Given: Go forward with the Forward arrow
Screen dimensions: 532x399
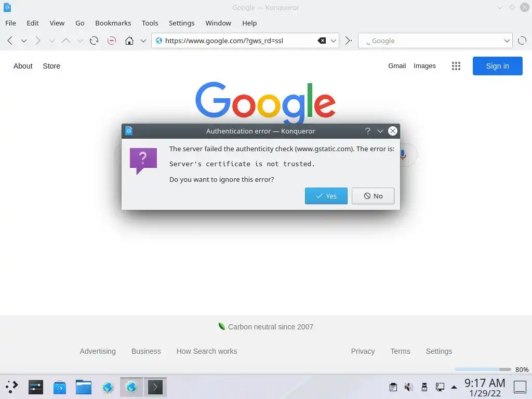Looking at the screenshot, I should (37, 41).
